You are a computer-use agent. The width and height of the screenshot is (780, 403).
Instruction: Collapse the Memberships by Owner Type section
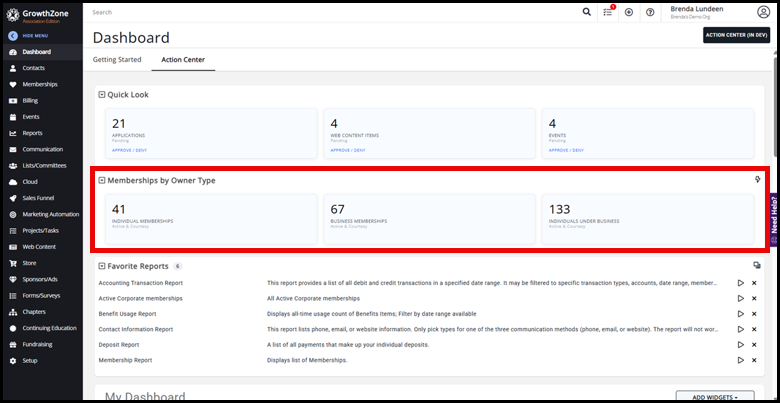[101, 181]
